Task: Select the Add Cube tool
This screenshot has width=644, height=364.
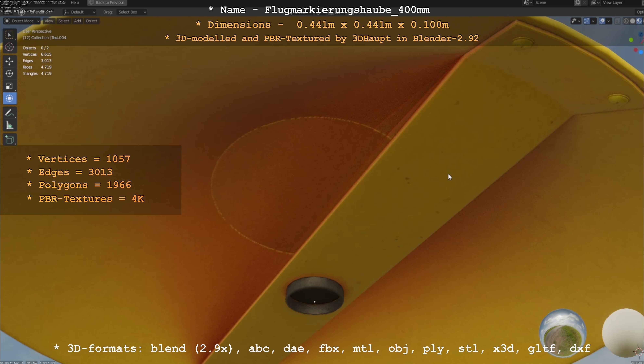Action: pyautogui.click(x=9, y=140)
